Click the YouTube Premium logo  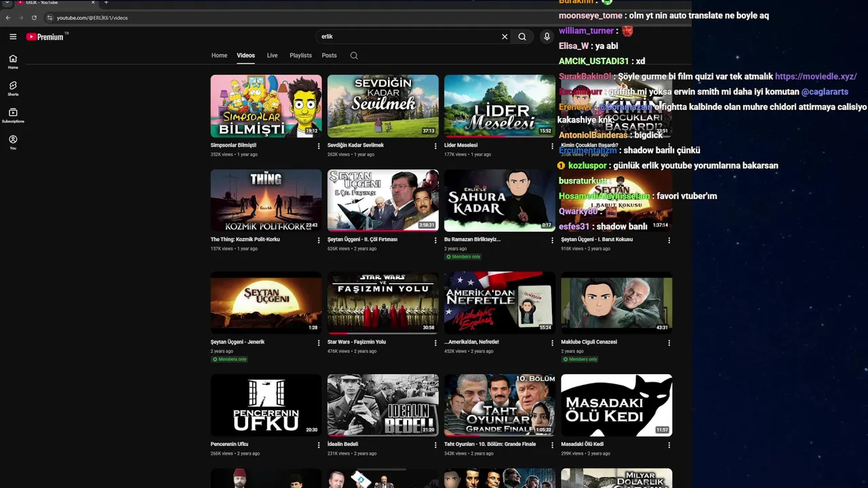point(45,37)
